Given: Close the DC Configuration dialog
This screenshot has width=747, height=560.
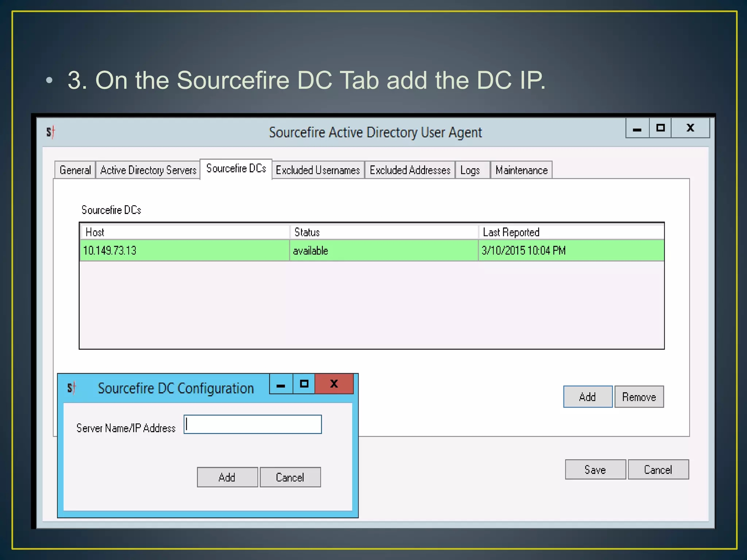Looking at the screenshot, I should pyautogui.click(x=334, y=384).
